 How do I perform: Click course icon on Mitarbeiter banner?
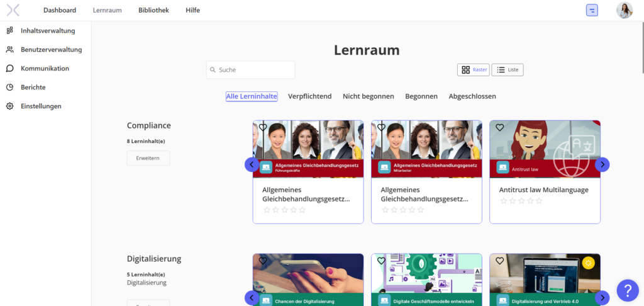tap(384, 167)
